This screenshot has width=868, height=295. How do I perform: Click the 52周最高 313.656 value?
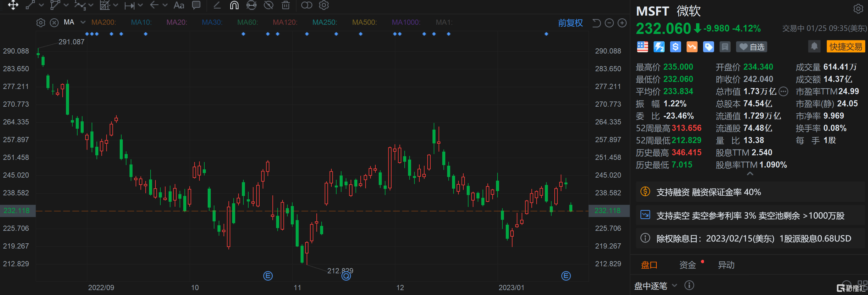(x=686, y=128)
